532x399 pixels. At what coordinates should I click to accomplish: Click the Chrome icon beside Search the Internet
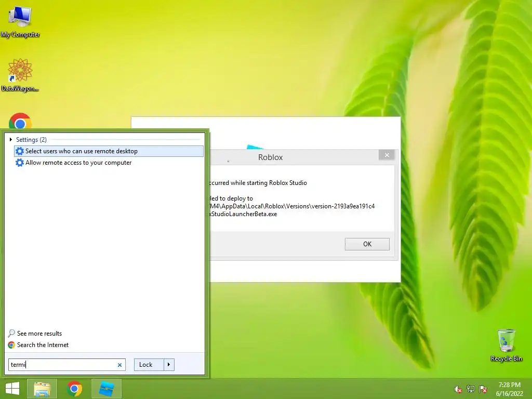(x=11, y=345)
